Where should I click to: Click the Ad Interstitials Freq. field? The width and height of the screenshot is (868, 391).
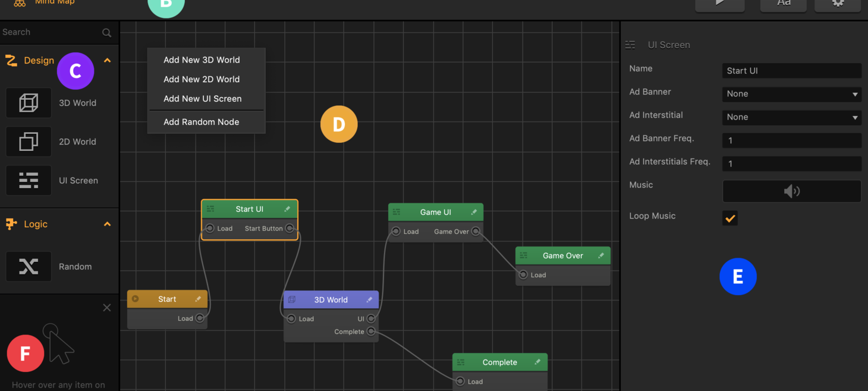click(792, 164)
